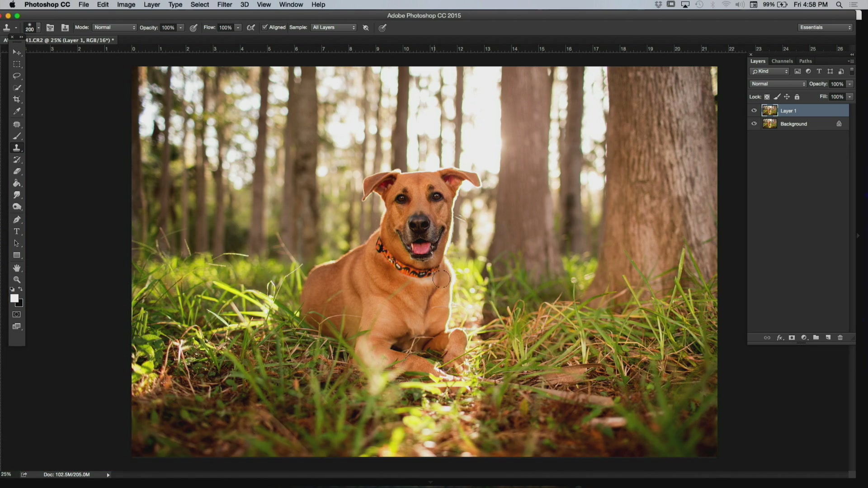Open the clone stamp Mode dropdown
Screen dimensions: 868x488
click(x=114, y=28)
